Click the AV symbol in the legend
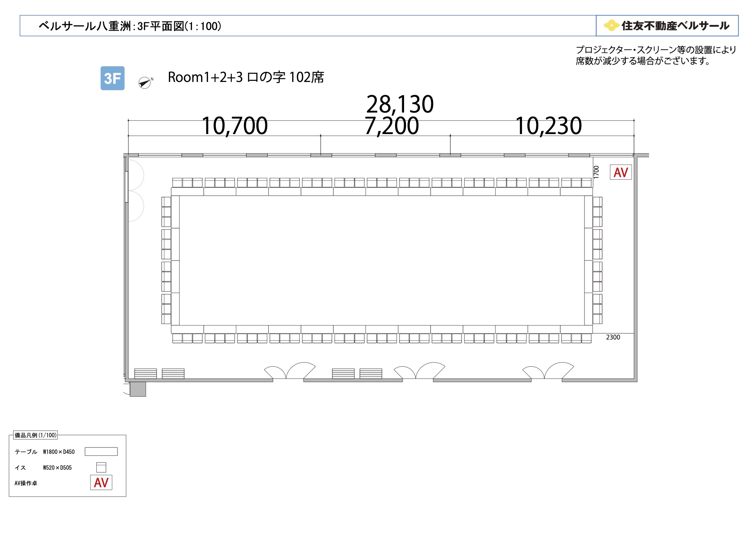The width and height of the screenshot is (756, 534). tap(101, 483)
